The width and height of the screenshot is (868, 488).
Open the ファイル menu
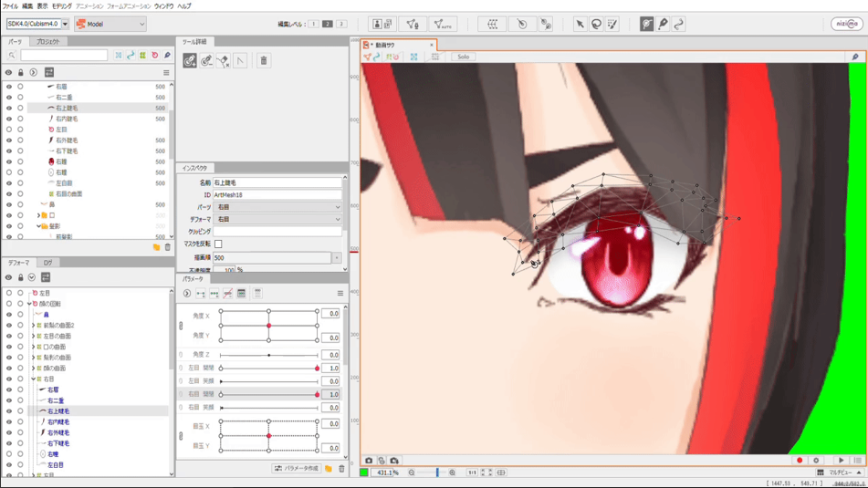(10, 6)
